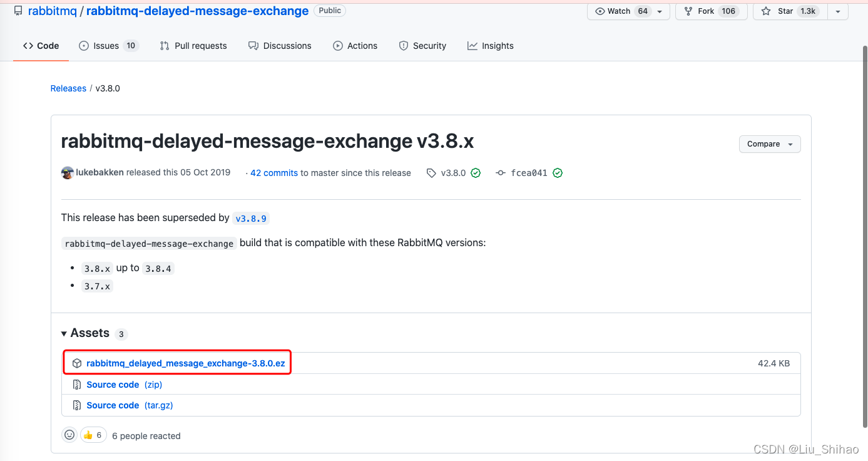Click the Public visibility badge
Image resolution: width=868 pixels, height=461 pixels.
point(330,11)
